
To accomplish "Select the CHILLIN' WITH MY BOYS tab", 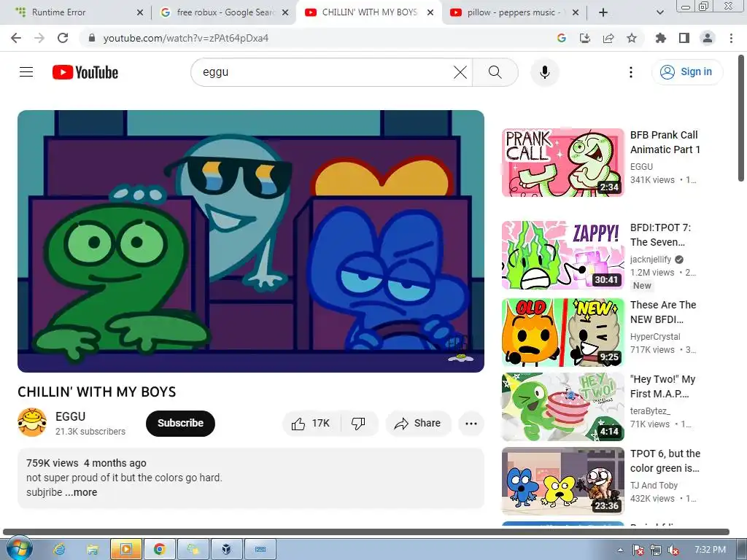I will coord(369,12).
